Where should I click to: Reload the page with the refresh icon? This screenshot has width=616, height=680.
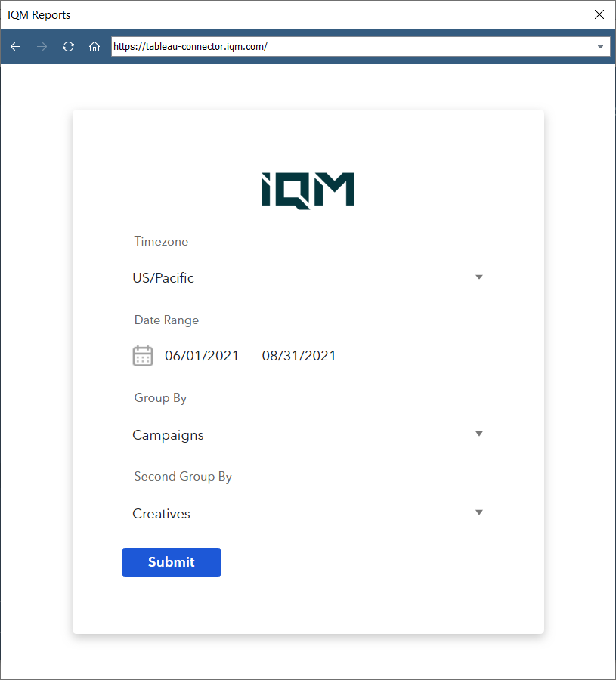click(68, 47)
